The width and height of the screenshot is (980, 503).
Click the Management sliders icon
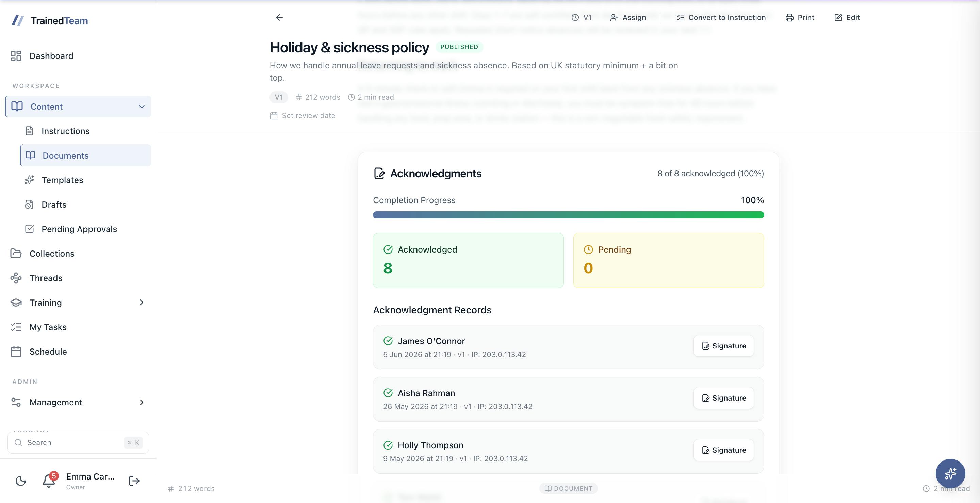click(16, 403)
